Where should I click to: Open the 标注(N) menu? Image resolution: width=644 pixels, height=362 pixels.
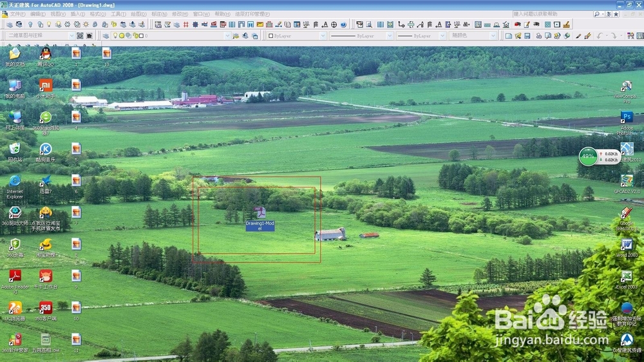point(159,14)
